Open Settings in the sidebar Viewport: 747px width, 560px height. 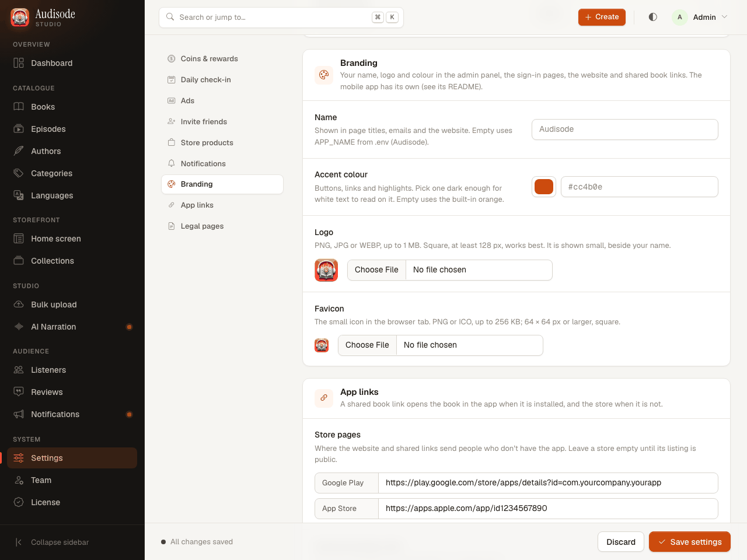pos(72,458)
